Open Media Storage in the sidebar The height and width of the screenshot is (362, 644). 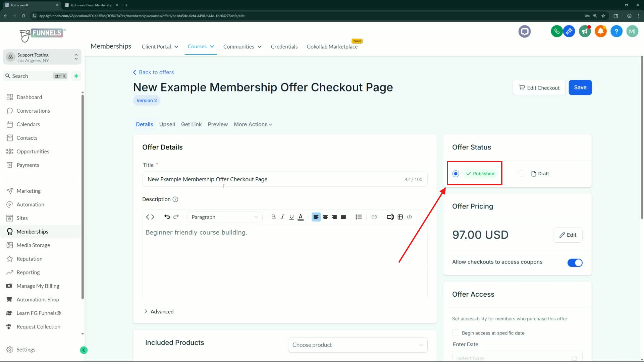coord(33,245)
